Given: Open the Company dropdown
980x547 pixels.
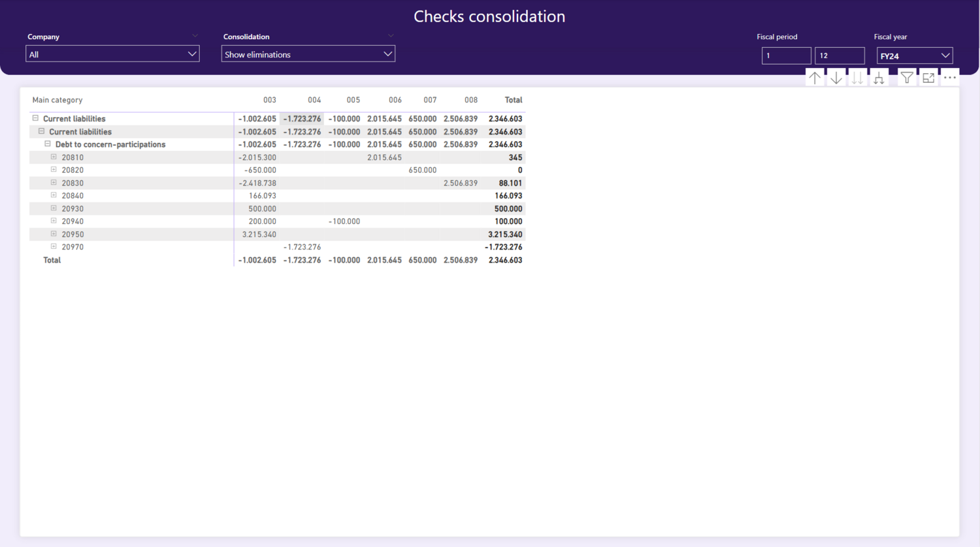Looking at the screenshot, I should pyautogui.click(x=112, y=54).
